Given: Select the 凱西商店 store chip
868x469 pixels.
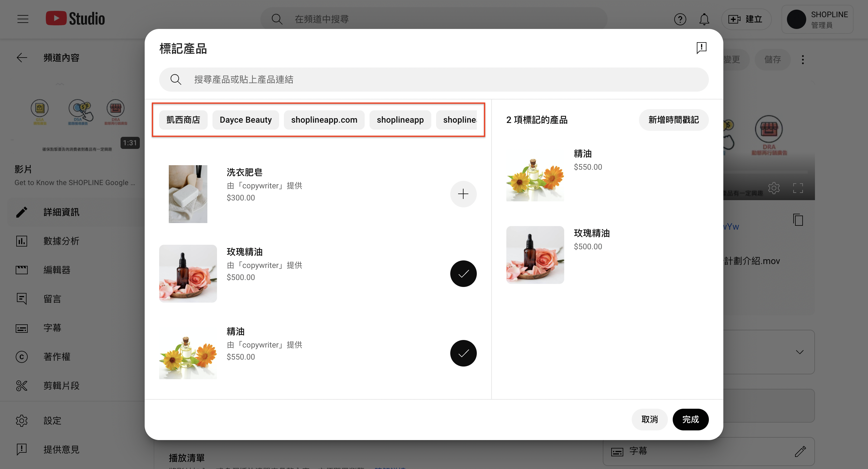Looking at the screenshot, I should pyautogui.click(x=183, y=120).
